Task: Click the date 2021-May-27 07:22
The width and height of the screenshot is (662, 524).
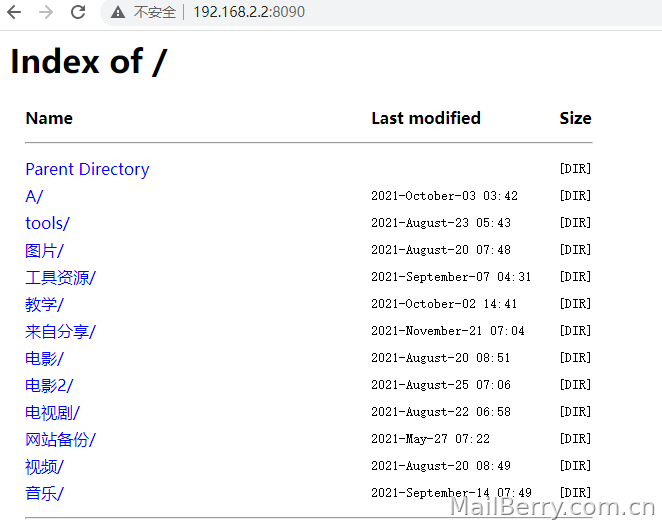Action: point(431,439)
